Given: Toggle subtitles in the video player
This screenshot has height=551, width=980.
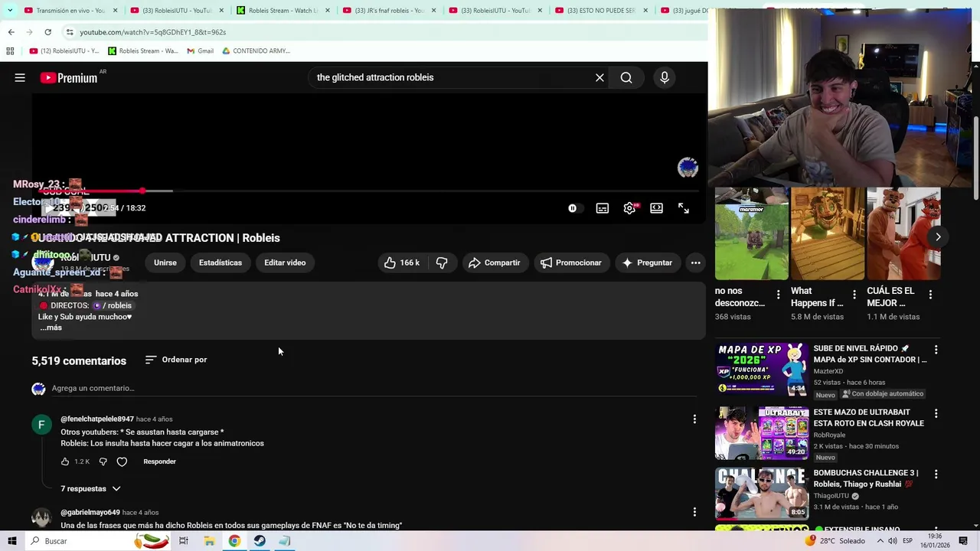Looking at the screenshot, I should (603, 208).
